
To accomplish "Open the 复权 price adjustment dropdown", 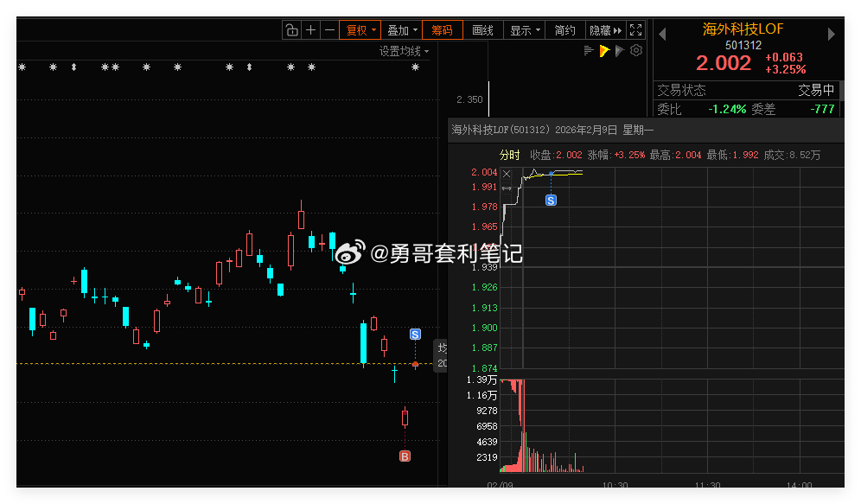I will (x=359, y=29).
